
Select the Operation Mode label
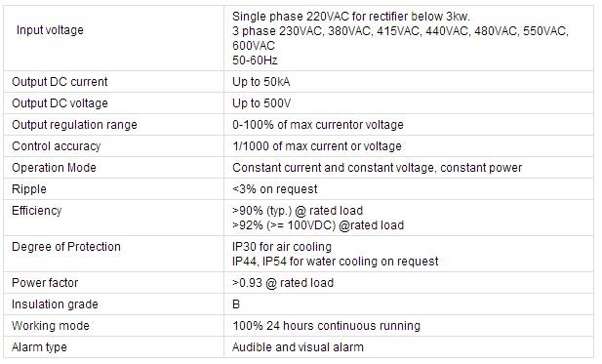click(x=54, y=168)
